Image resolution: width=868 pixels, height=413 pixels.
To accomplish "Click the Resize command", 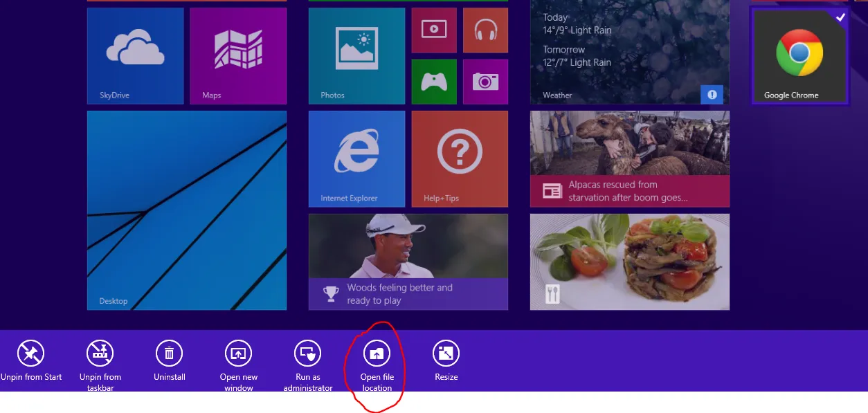I will (x=446, y=361).
